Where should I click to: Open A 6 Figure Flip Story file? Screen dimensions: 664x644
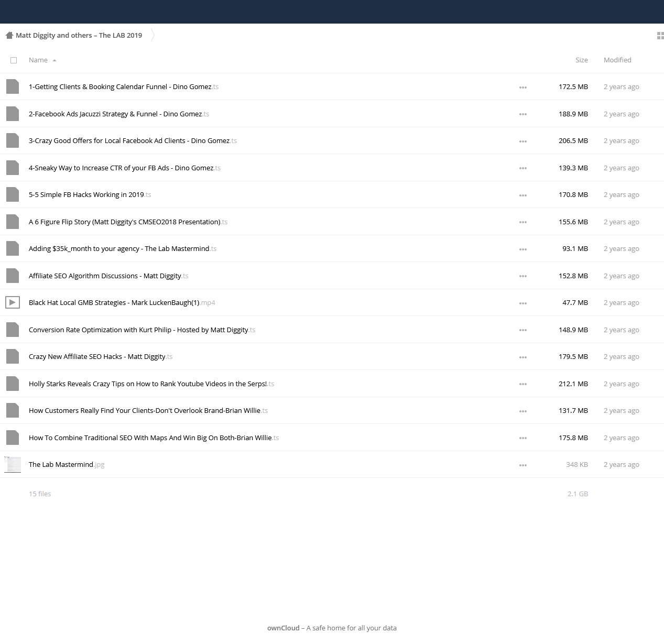[128, 222]
